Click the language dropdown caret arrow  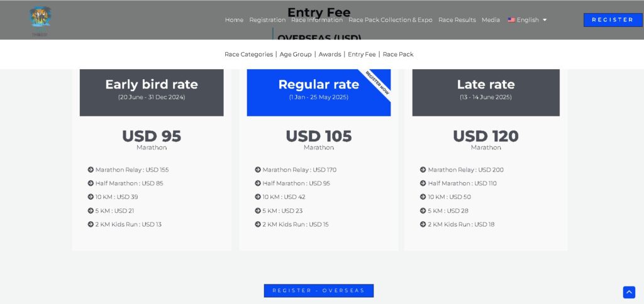[545, 19]
